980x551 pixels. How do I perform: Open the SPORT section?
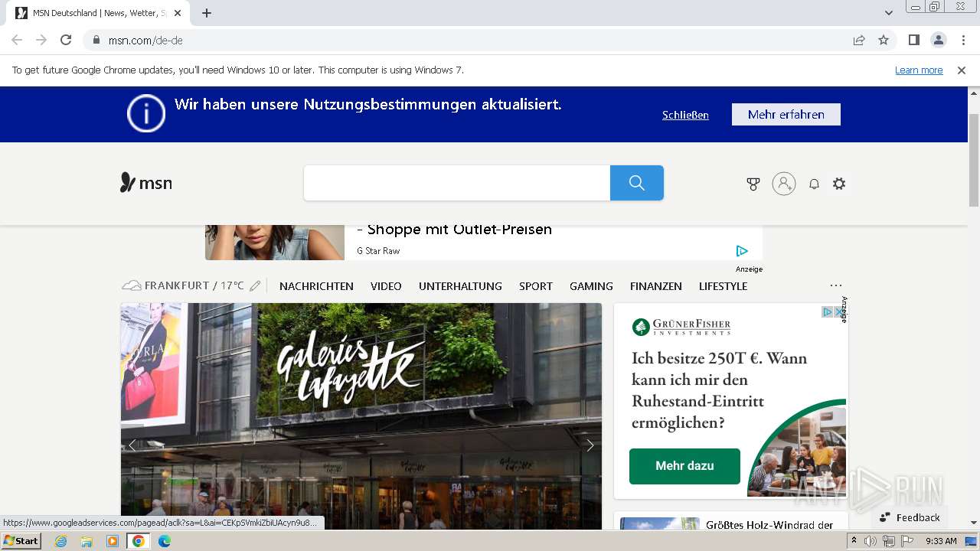[536, 286]
